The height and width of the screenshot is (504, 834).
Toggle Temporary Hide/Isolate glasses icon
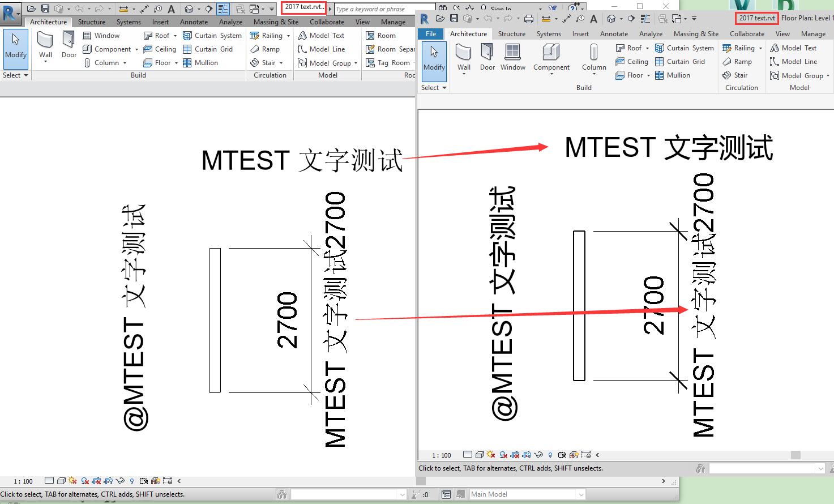pyautogui.click(x=119, y=480)
